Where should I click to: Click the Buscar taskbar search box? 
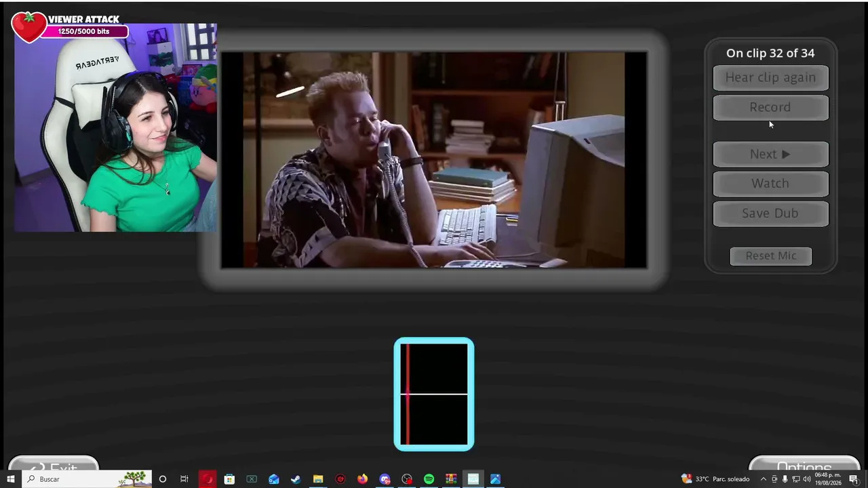(x=87, y=479)
